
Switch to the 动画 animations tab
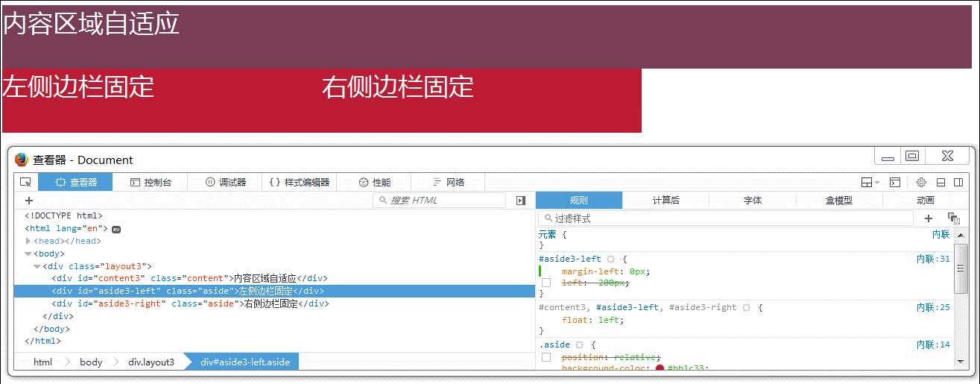pyautogui.click(x=926, y=200)
